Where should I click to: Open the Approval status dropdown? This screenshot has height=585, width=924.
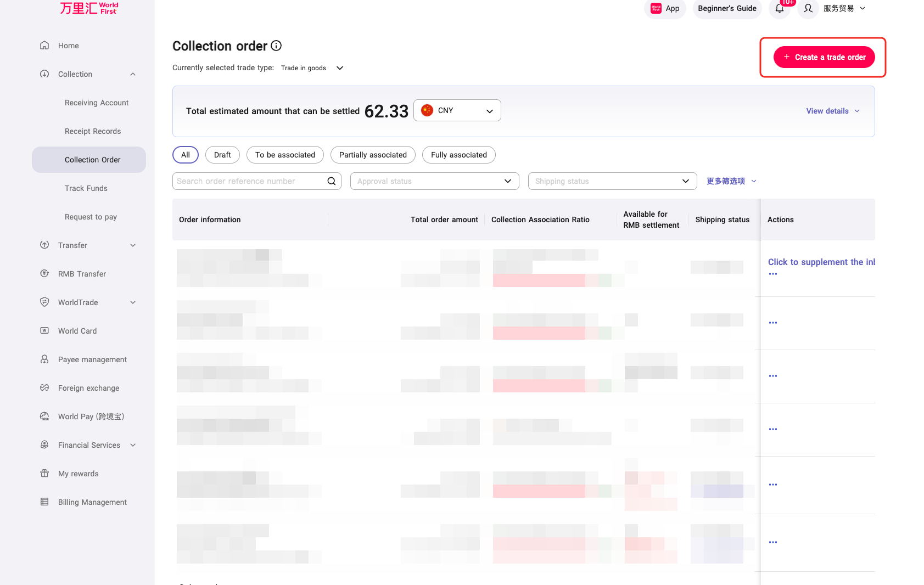(434, 181)
